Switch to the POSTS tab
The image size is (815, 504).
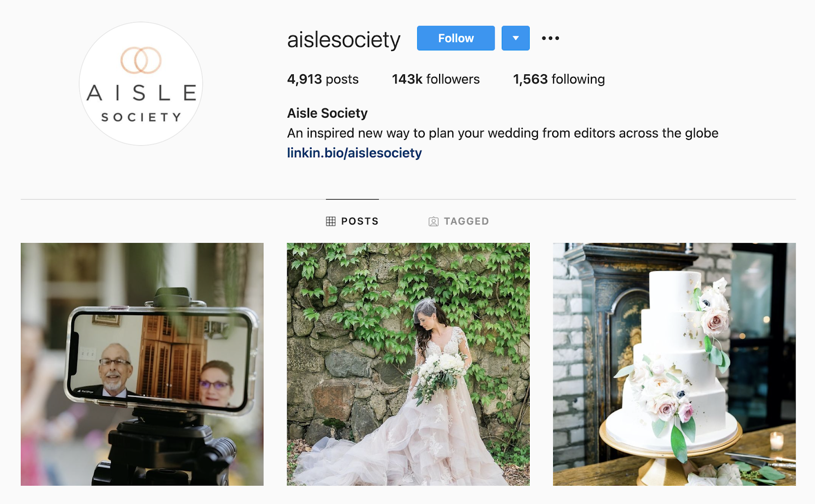[x=352, y=221]
